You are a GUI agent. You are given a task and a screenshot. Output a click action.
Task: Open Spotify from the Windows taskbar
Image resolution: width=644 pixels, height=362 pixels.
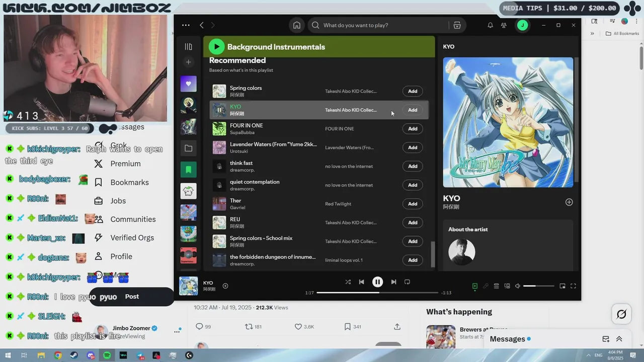coord(107,355)
